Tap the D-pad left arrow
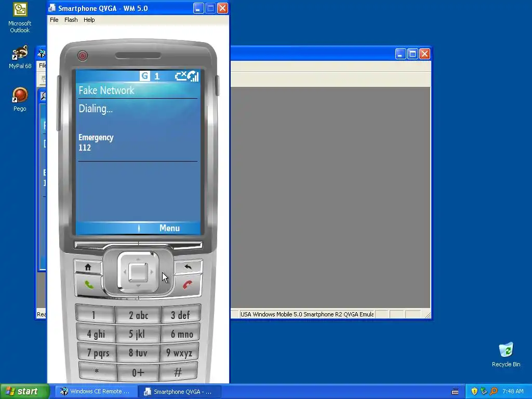Viewport: 532px width, 399px height. (124, 272)
